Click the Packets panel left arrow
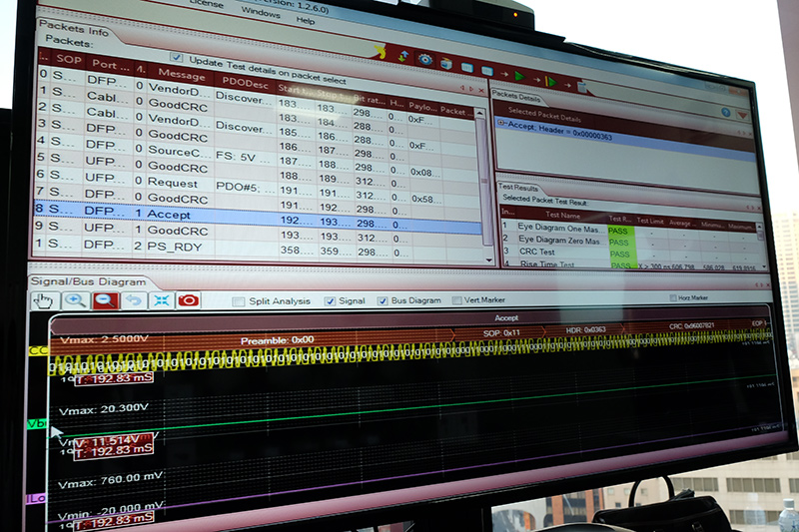Viewport: 799px width, 532px height. (462, 88)
